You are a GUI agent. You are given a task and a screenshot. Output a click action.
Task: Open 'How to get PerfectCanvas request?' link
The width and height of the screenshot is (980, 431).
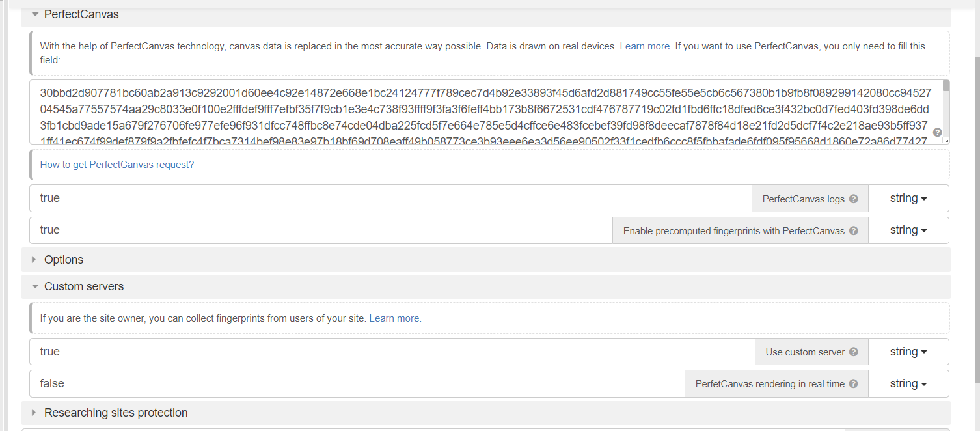pos(117,165)
